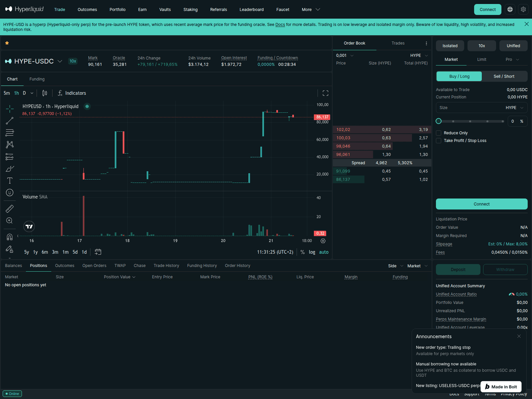This screenshot has height=399, width=532.
Task: Select the 1d chart range
Action: pos(84,252)
